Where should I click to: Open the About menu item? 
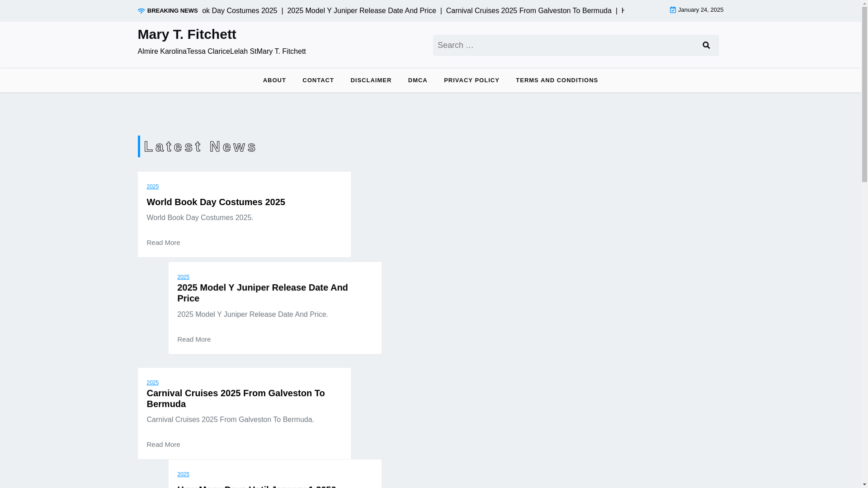pyautogui.click(x=274, y=80)
